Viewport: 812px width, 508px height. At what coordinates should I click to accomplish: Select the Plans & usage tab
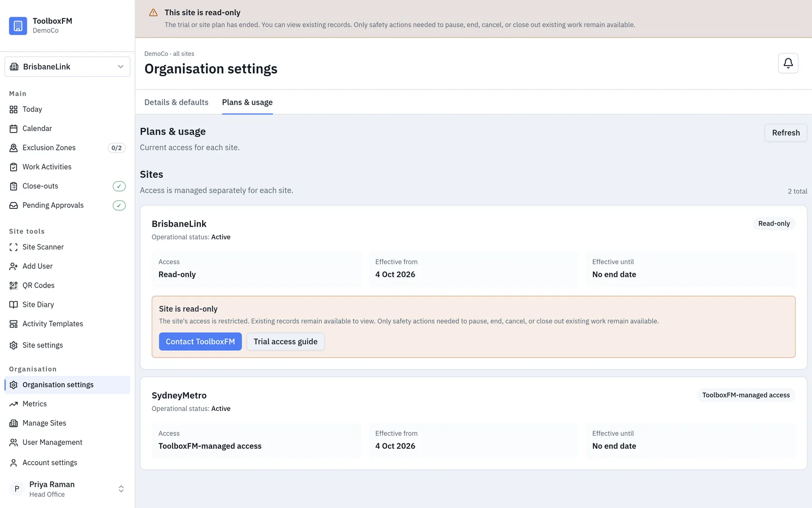[x=247, y=102]
